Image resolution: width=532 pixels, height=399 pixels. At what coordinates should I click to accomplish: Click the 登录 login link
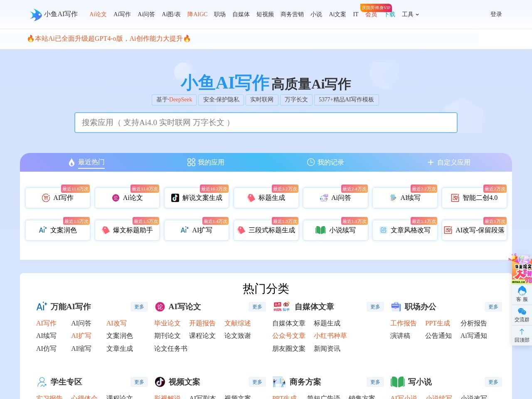496,14
